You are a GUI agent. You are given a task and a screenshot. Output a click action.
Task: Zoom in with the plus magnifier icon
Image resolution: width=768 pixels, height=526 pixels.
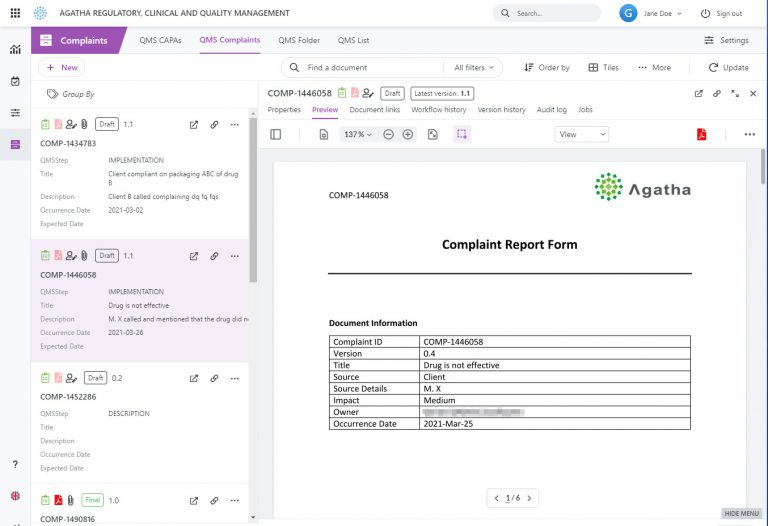(x=408, y=134)
